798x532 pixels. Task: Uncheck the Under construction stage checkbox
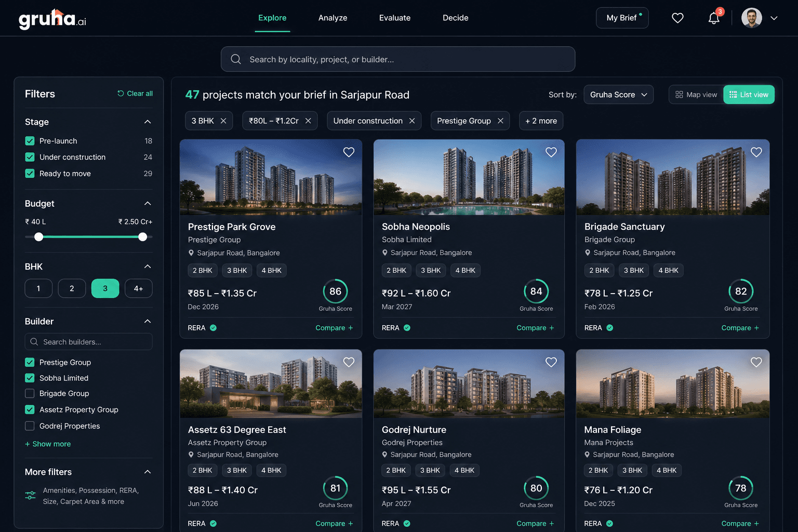pyautogui.click(x=30, y=157)
